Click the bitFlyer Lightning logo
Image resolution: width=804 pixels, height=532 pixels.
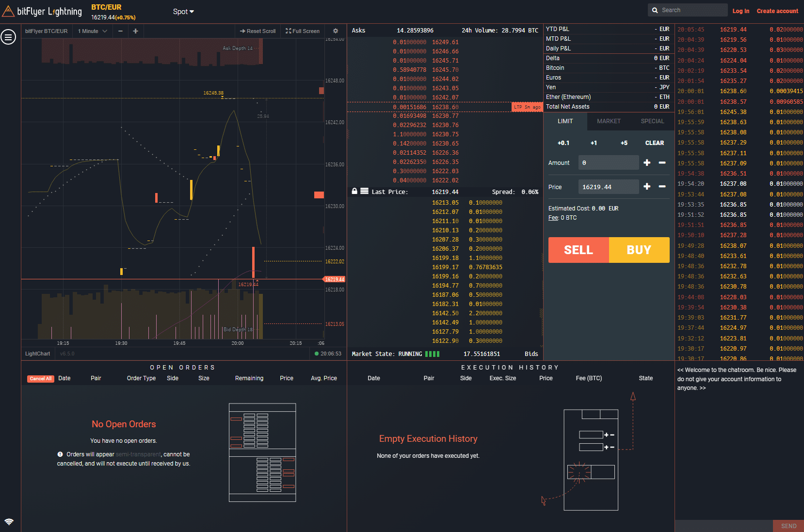click(42, 11)
